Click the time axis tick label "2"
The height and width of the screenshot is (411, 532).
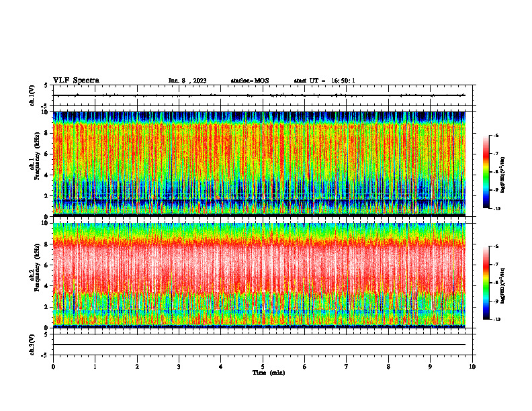(137, 367)
